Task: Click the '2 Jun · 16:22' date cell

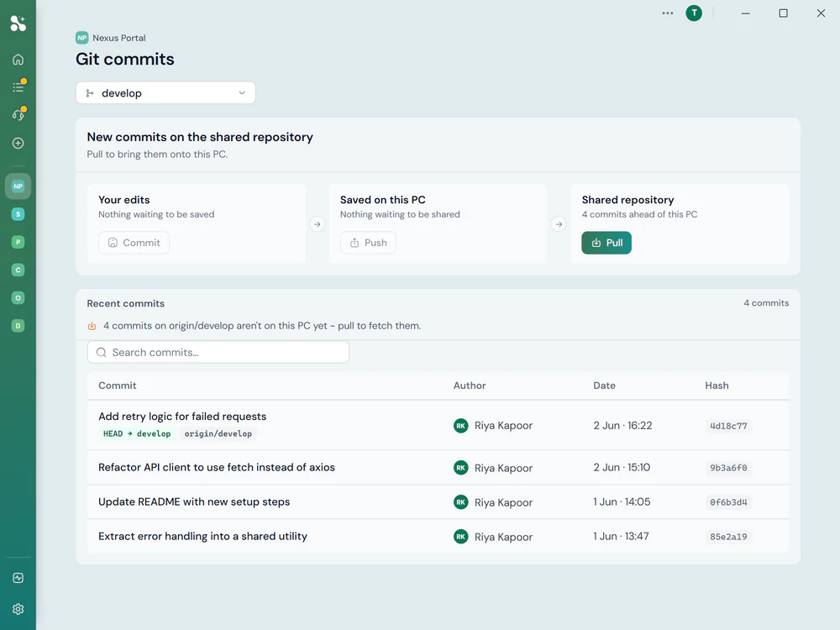Action: [623, 425]
